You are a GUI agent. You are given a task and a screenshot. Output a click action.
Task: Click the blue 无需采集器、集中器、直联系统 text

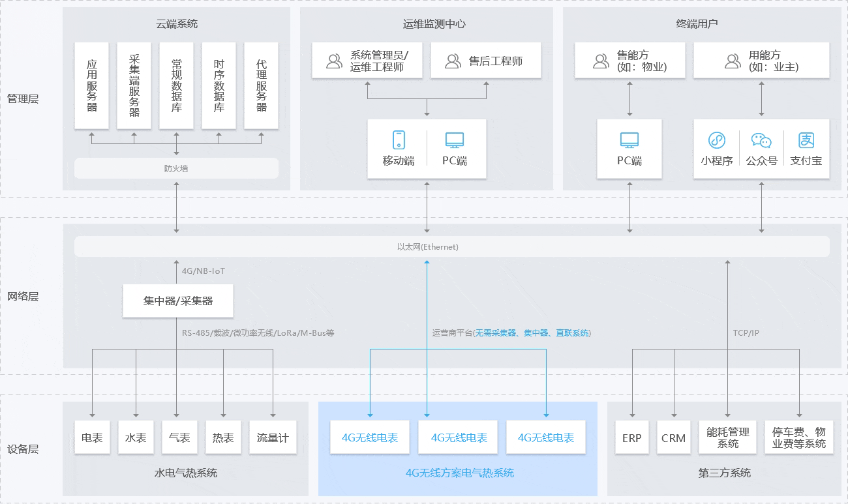coord(532,333)
